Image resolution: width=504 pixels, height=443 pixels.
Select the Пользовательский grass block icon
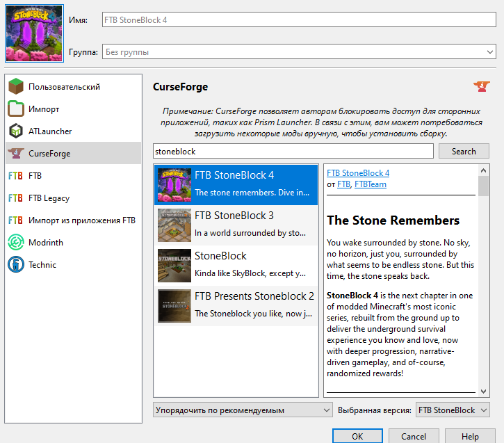(16, 86)
